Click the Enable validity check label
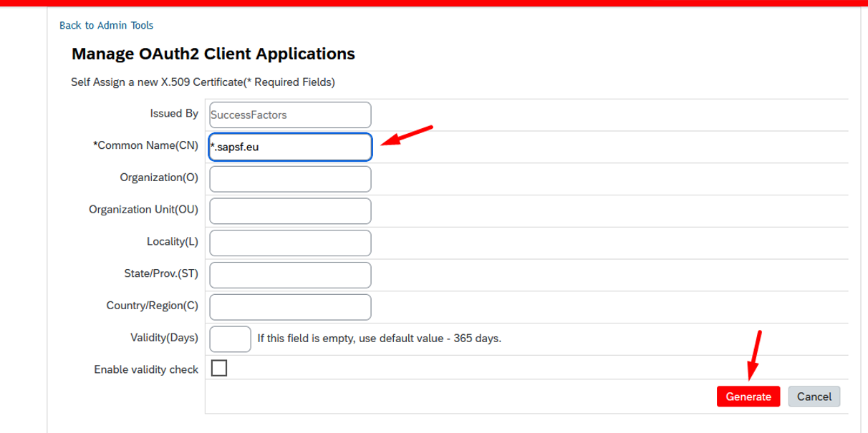 tap(146, 369)
